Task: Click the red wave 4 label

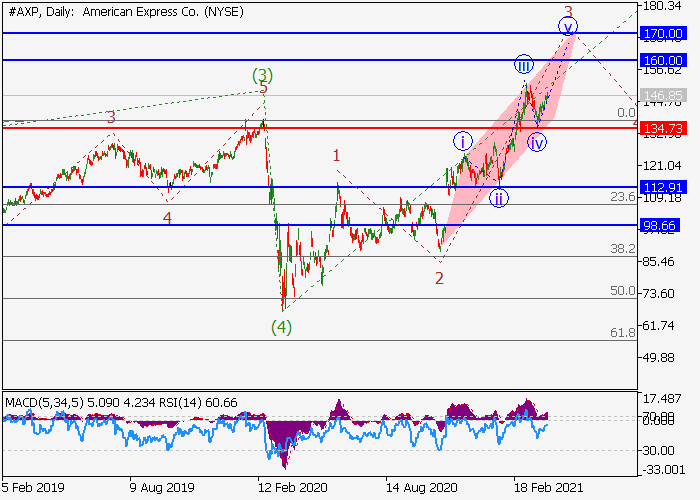Action: [x=167, y=218]
